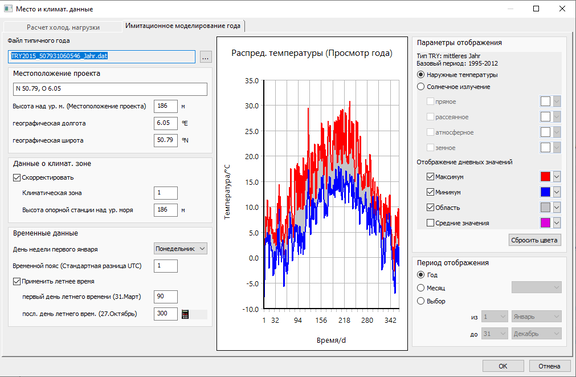Click the red Максимум color swatch

pyautogui.click(x=545, y=177)
